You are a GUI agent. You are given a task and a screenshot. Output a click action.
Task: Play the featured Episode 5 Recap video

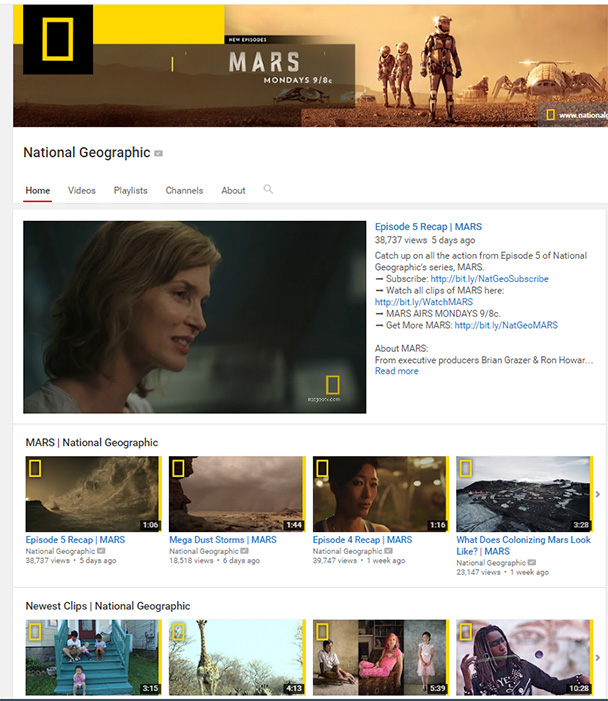pos(194,317)
